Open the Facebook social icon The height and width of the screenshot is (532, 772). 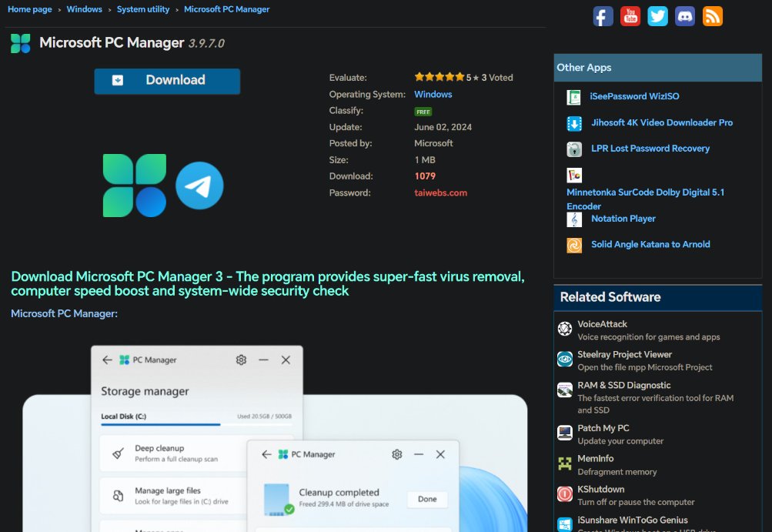(x=603, y=16)
